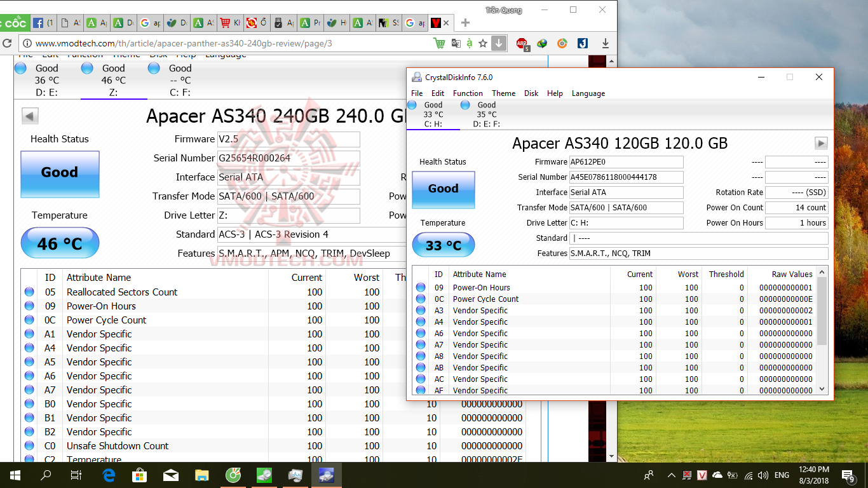Select the AB Vendor Specific attribute row
Screen dimensions: 868x488
[x=614, y=368]
